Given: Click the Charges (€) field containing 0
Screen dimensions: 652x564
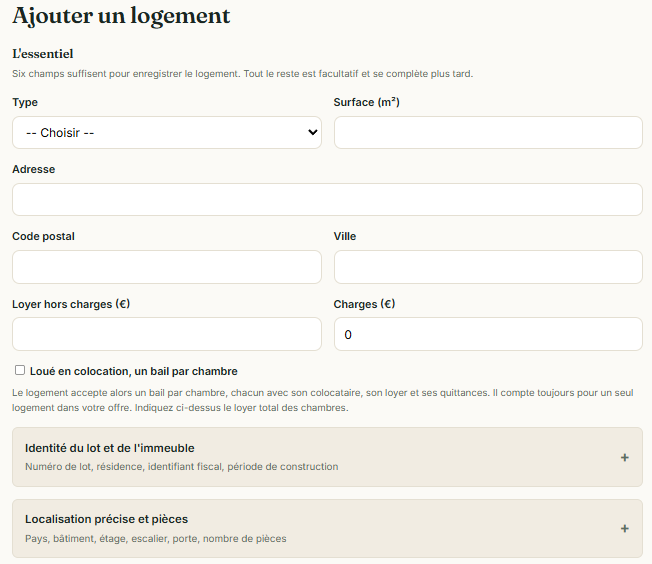Looking at the screenshot, I should click(488, 334).
